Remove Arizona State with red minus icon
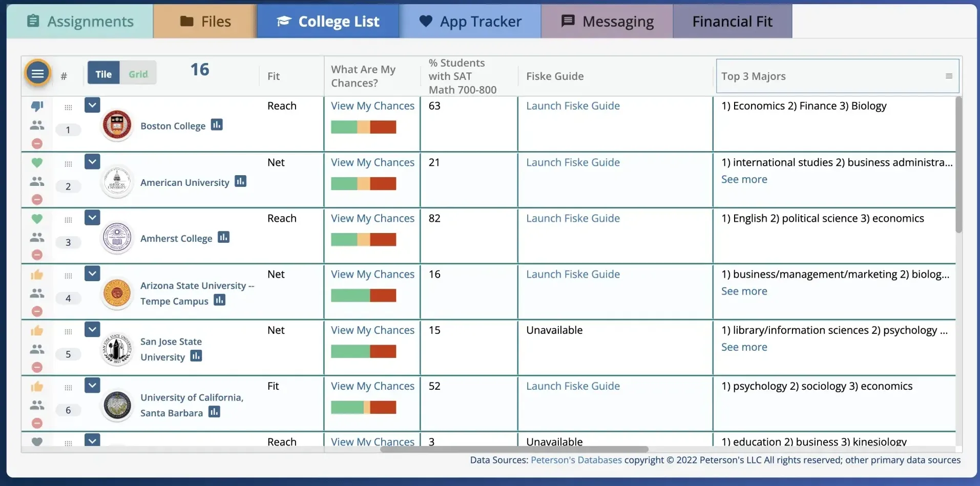 [x=37, y=311]
